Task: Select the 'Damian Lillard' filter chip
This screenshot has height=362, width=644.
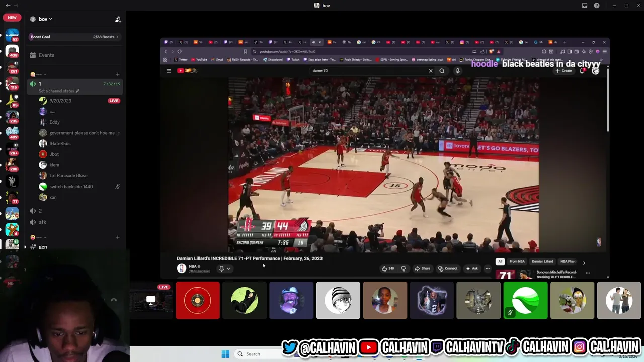Action: (x=542, y=261)
